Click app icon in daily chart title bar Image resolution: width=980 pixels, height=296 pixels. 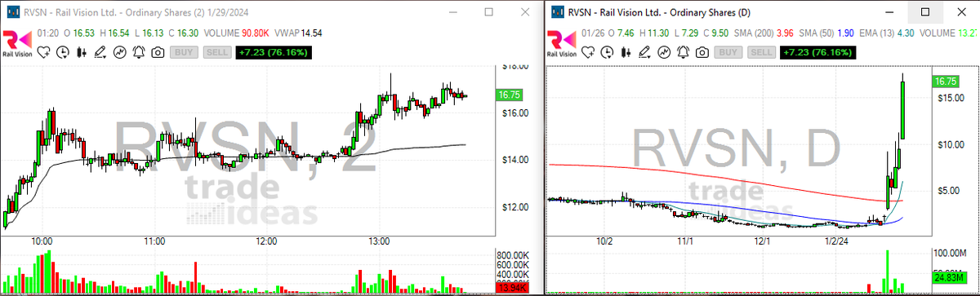pyautogui.click(x=557, y=11)
